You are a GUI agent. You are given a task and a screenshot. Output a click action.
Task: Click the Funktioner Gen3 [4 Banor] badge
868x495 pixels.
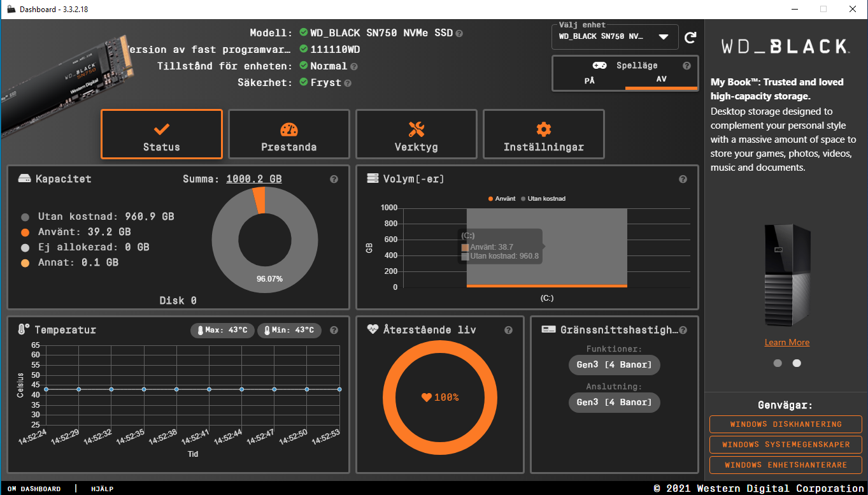point(614,365)
